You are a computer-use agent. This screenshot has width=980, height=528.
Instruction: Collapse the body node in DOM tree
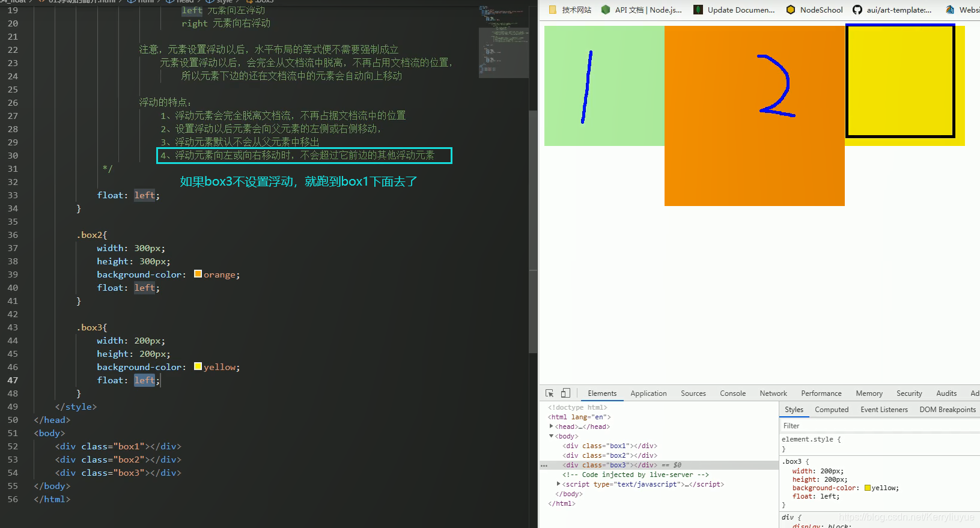(x=552, y=436)
